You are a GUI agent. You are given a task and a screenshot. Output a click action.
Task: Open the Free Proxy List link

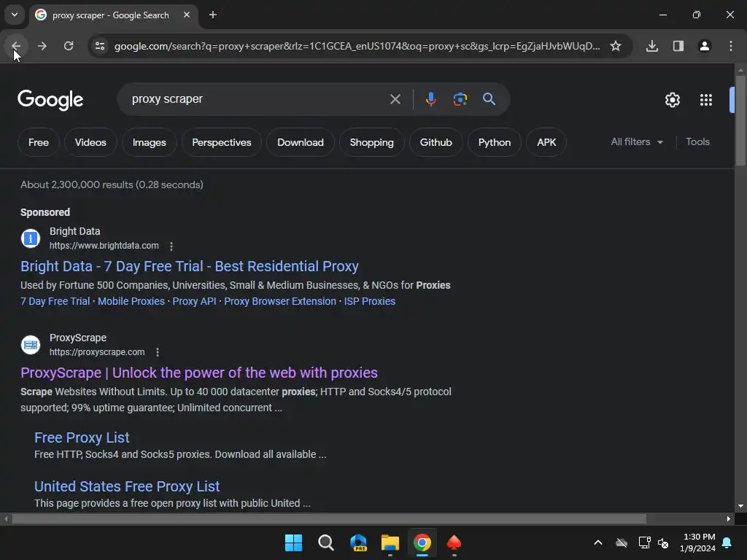tap(82, 437)
